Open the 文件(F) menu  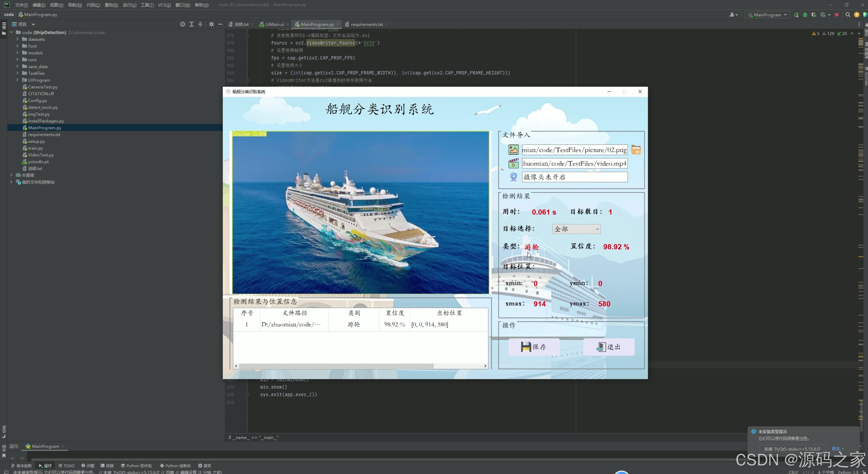click(21, 5)
